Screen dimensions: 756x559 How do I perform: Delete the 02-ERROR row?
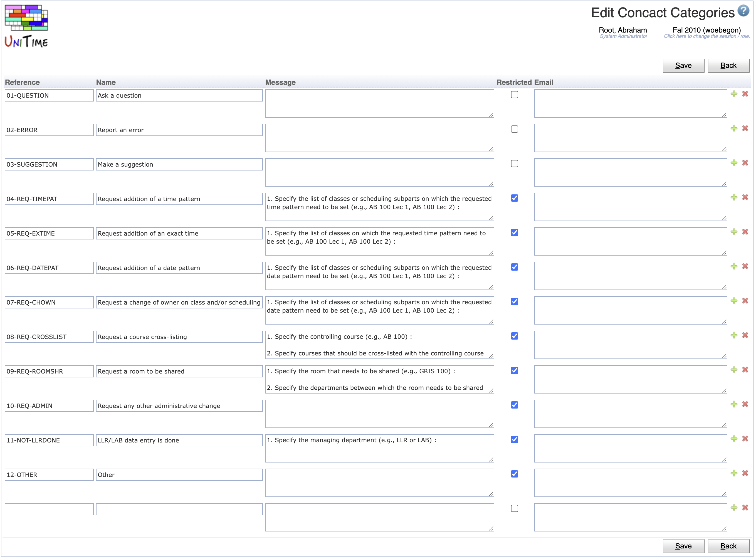pyautogui.click(x=745, y=128)
